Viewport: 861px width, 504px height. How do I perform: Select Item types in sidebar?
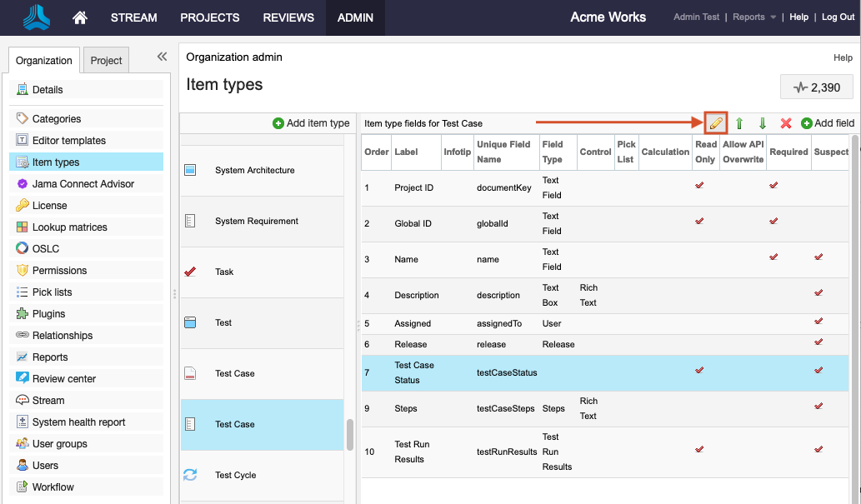(86, 162)
